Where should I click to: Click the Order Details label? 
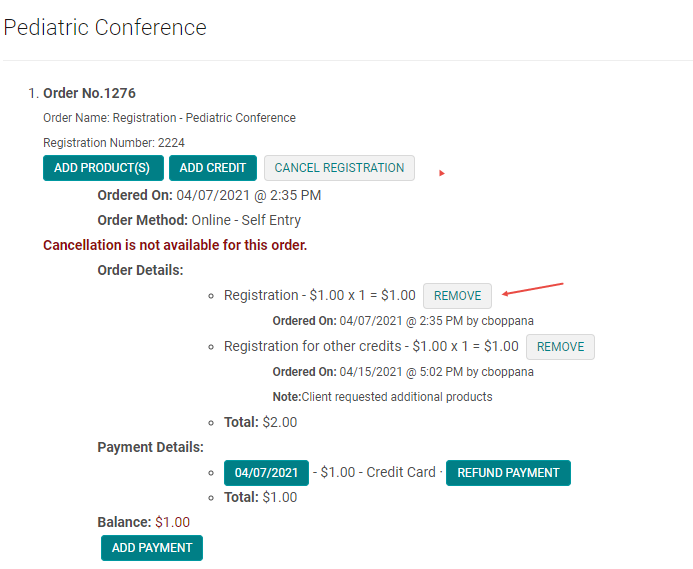(x=140, y=270)
